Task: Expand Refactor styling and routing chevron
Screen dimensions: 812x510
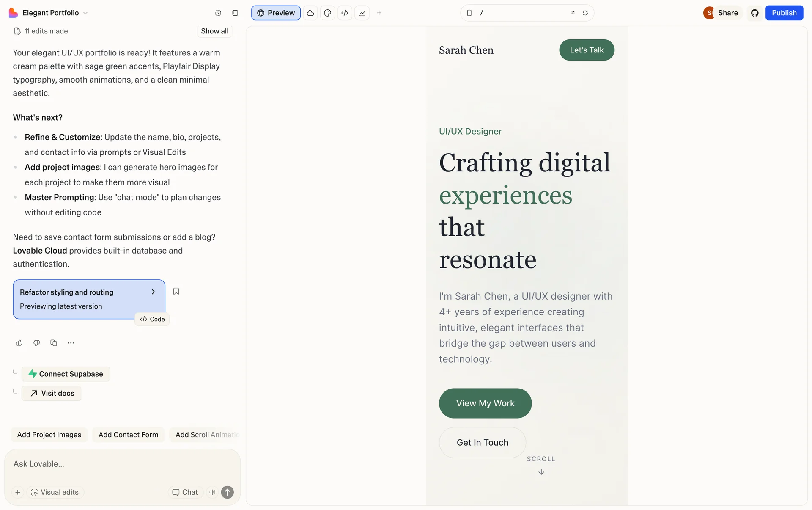Action: tap(153, 292)
